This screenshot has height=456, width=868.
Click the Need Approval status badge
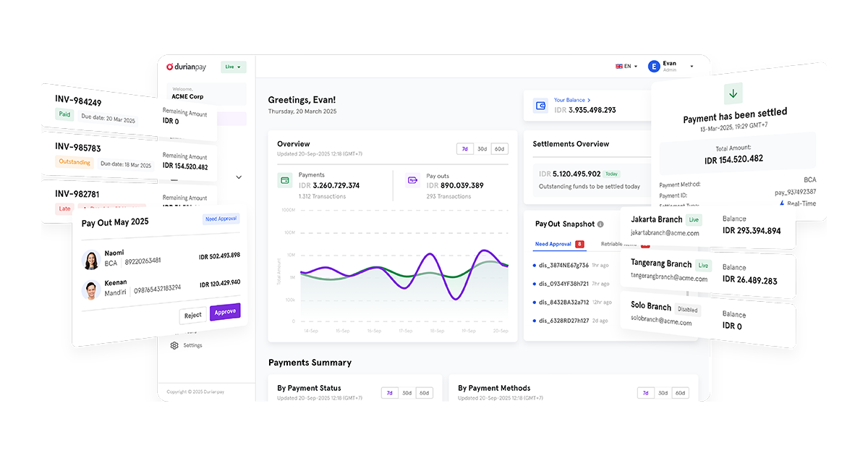pos(221,219)
